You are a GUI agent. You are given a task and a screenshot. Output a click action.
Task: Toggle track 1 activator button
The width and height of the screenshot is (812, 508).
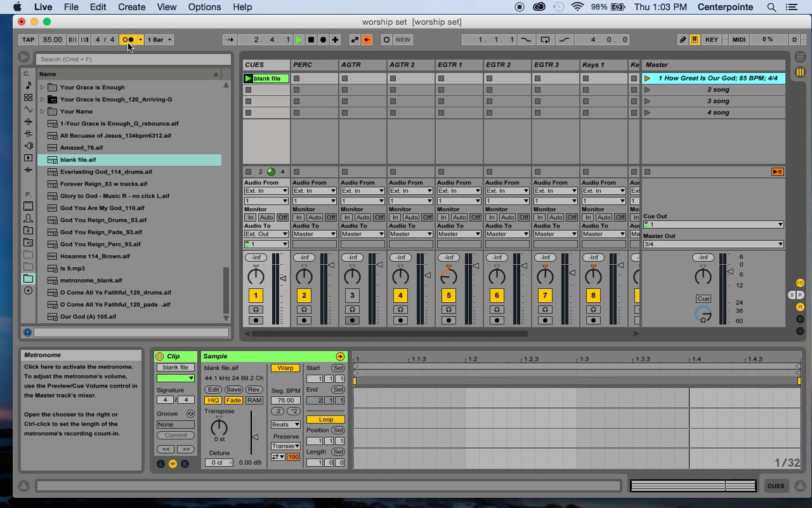256,295
